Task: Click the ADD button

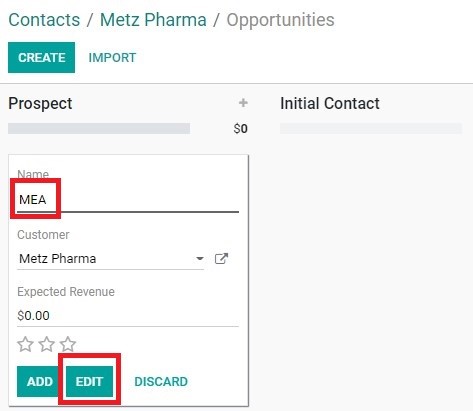Action: pyautogui.click(x=40, y=381)
